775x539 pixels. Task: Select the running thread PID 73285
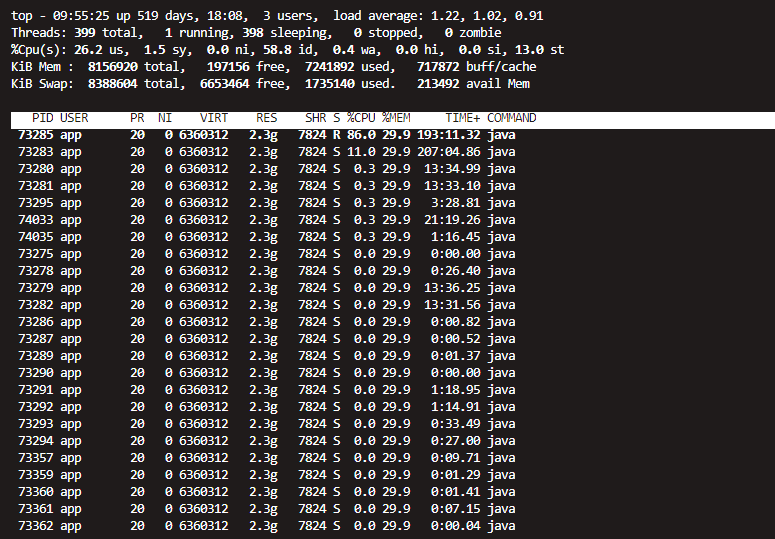tap(35, 135)
